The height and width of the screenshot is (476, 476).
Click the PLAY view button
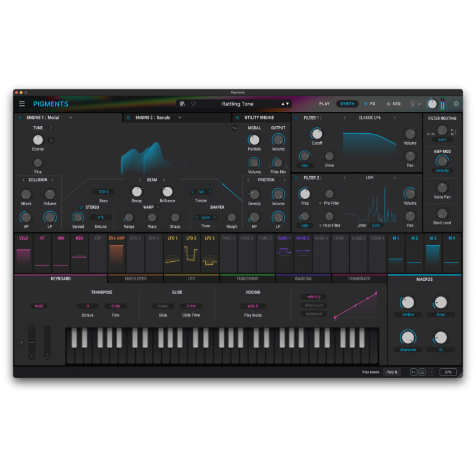(x=324, y=103)
